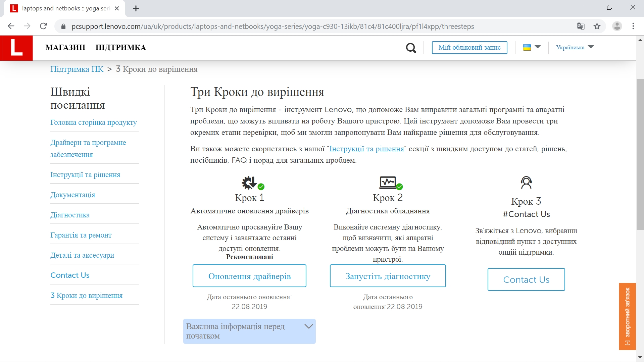The height and width of the screenshot is (362, 644).
Task: Open the Chrome profile avatar icon
Action: (x=617, y=26)
